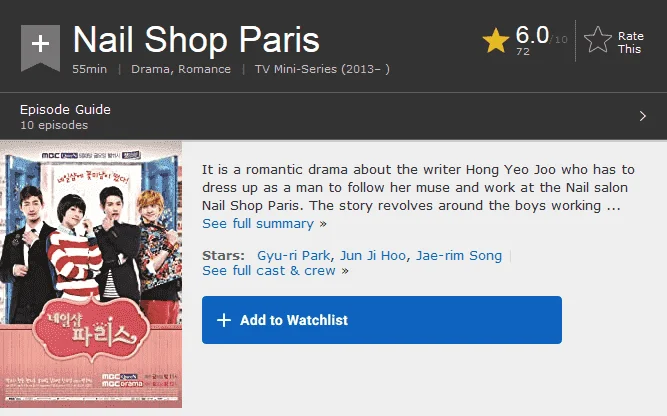
Task: Open the TV Mini-Series (2013– ) link
Action: pyautogui.click(x=322, y=69)
